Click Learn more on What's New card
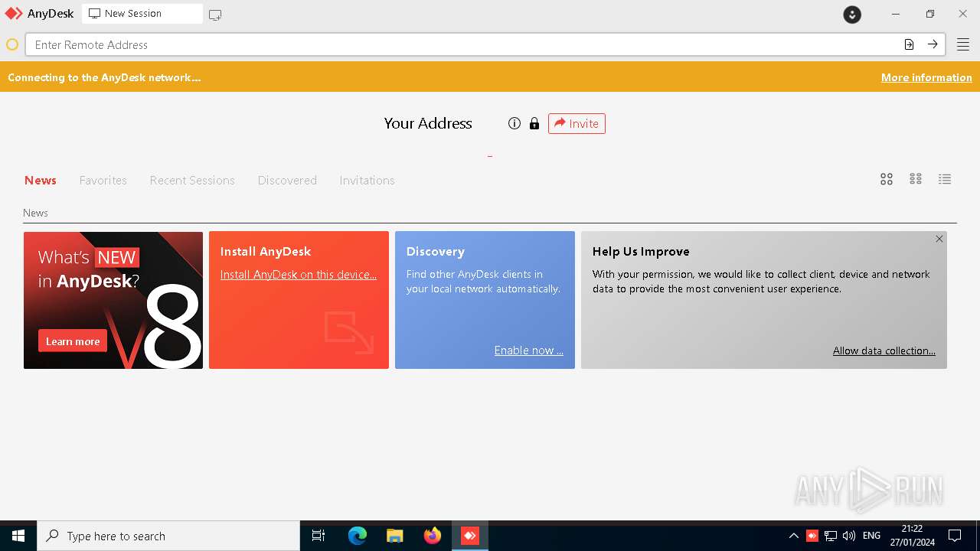The height and width of the screenshot is (551, 980). coord(73,341)
